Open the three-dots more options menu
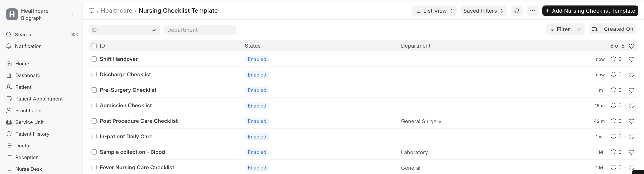Viewport: 644px width, 174px height. [532, 11]
